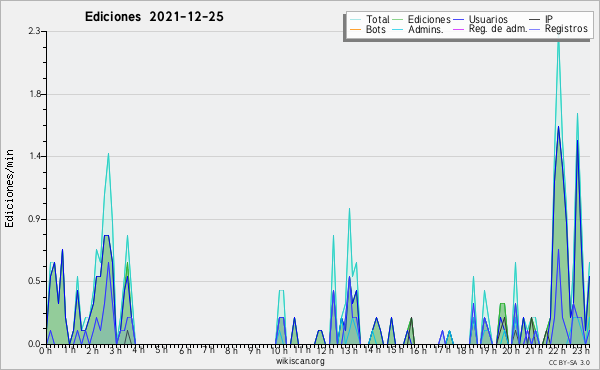Click the black IP legend line
The image size is (600, 370).
(x=535, y=20)
